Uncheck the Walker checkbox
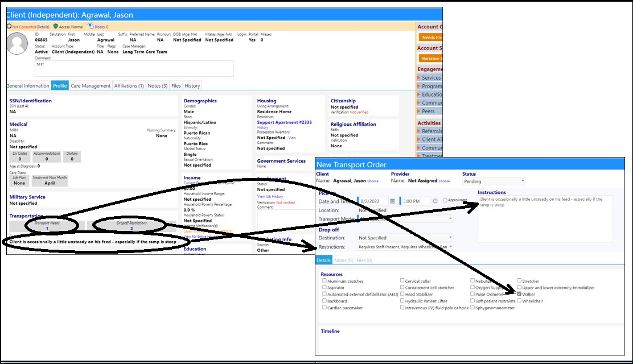This screenshot has width=633, height=364. (x=519, y=294)
